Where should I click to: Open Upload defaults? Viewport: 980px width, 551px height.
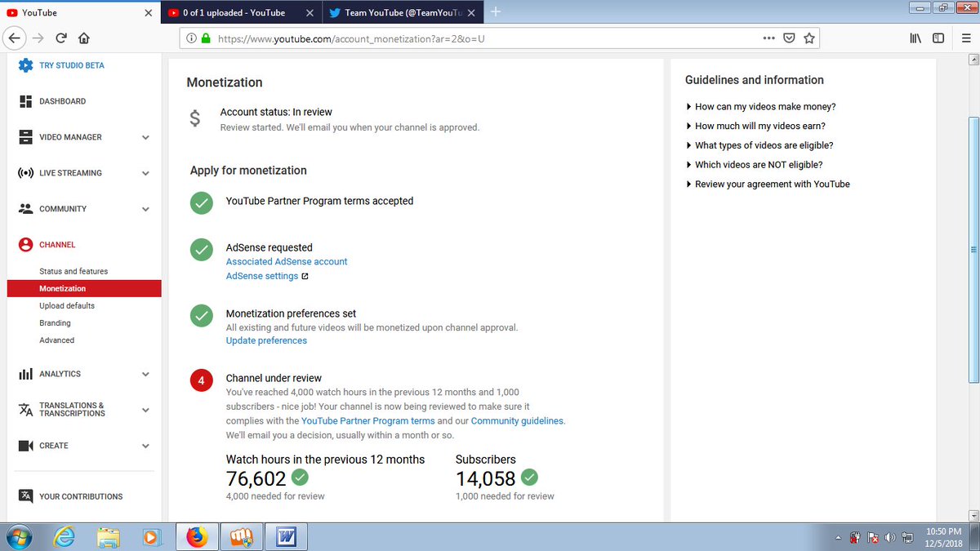pyautogui.click(x=67, y=305)
